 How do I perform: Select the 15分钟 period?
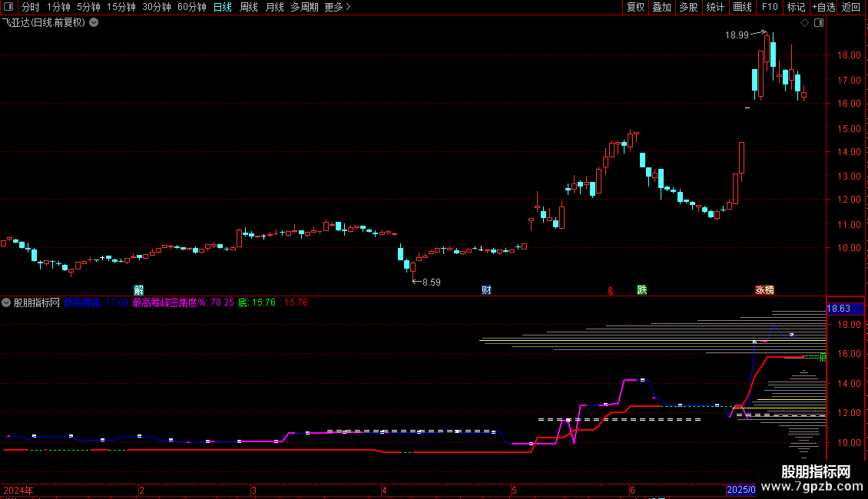click(121, 7)
